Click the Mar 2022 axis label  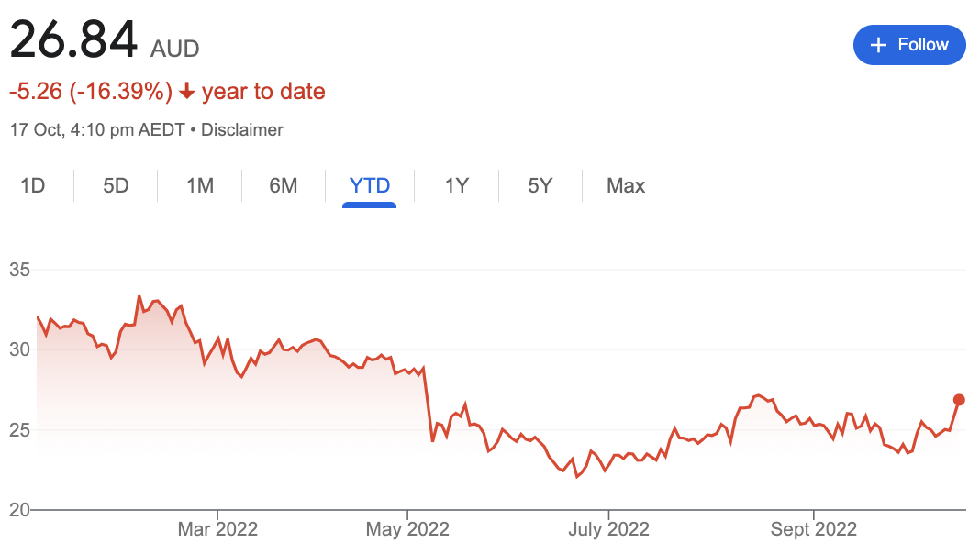217,529
